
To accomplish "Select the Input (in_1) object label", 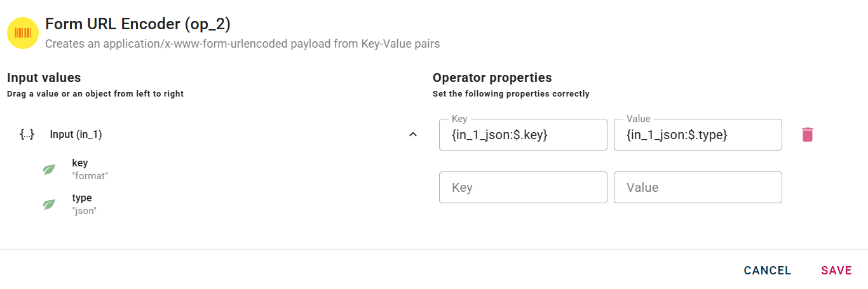I will 76,135.
